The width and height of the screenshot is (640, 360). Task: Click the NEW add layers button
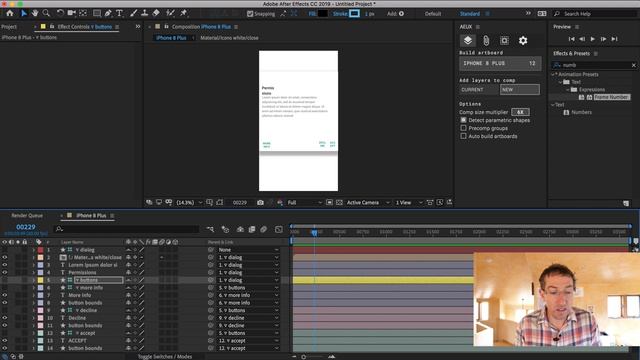(x=520, y=89)
